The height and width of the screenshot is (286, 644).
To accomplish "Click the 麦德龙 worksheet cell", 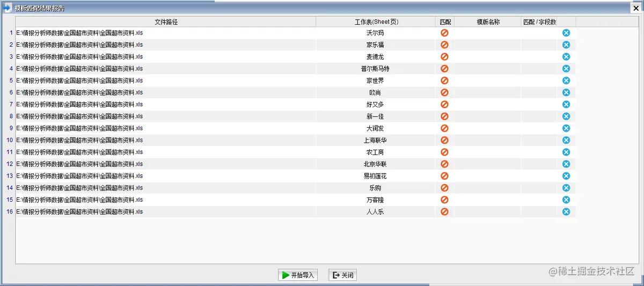I will tap(376, 56).
